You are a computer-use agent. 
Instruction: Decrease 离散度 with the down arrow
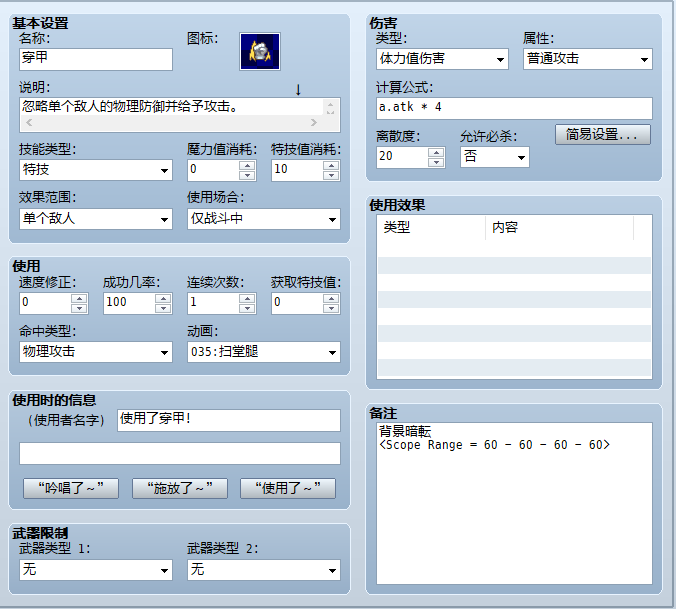436,162
